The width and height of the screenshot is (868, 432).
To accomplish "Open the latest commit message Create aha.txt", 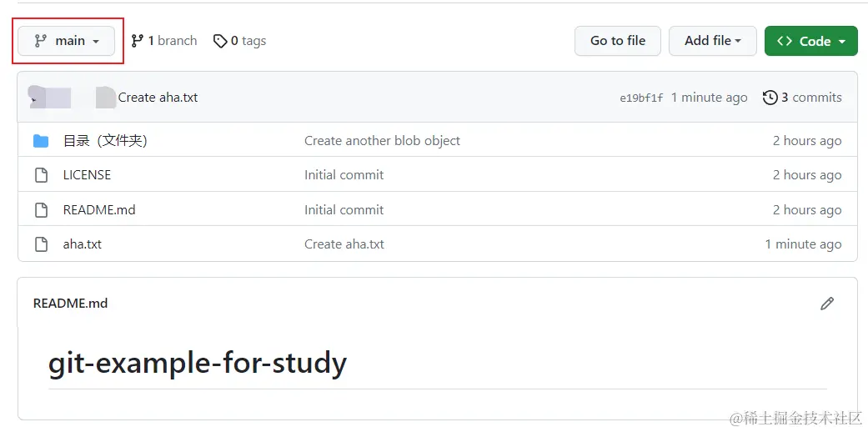I will [x=158, y=98].
